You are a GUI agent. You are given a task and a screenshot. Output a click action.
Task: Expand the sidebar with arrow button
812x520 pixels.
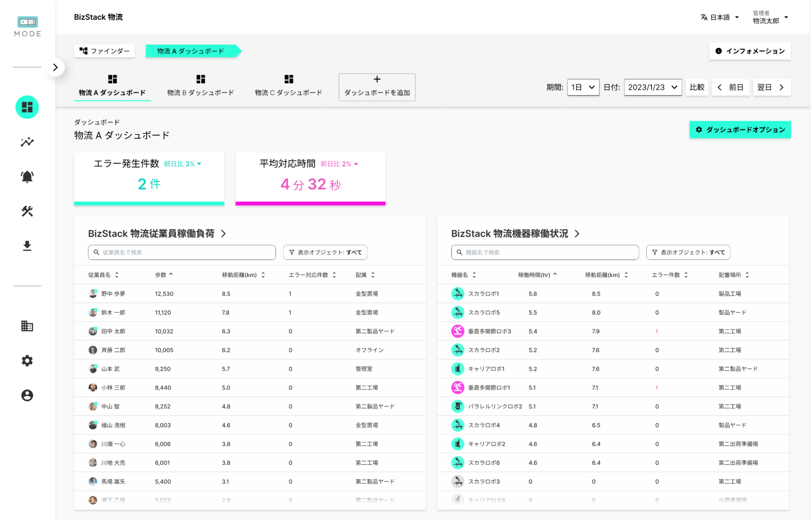coord(55,67)
